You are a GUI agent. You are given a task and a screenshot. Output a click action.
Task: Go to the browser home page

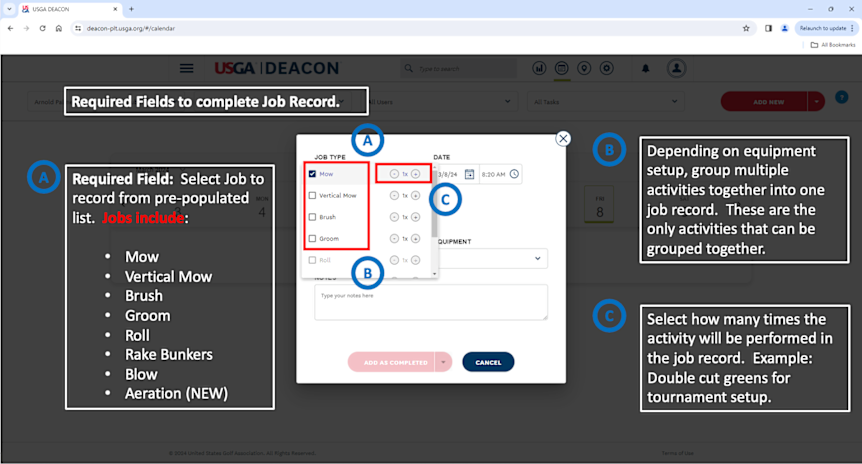point(59,28)
